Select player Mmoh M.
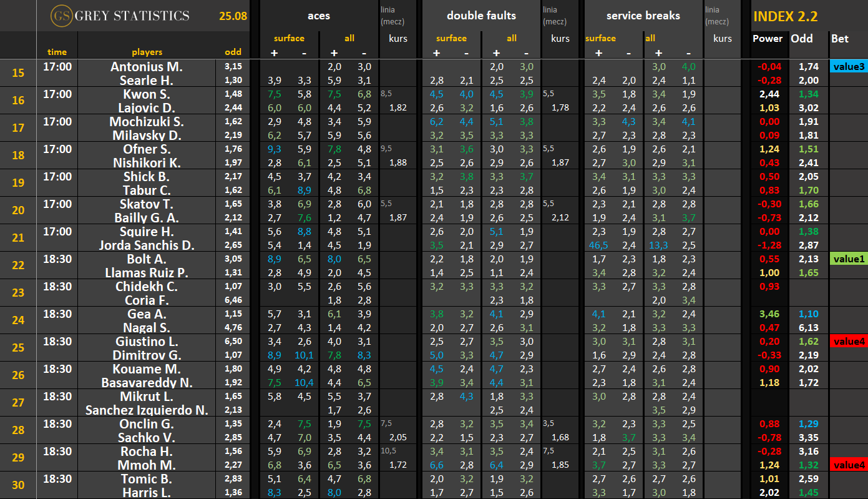The image size is (868, 499). (147, 465)
